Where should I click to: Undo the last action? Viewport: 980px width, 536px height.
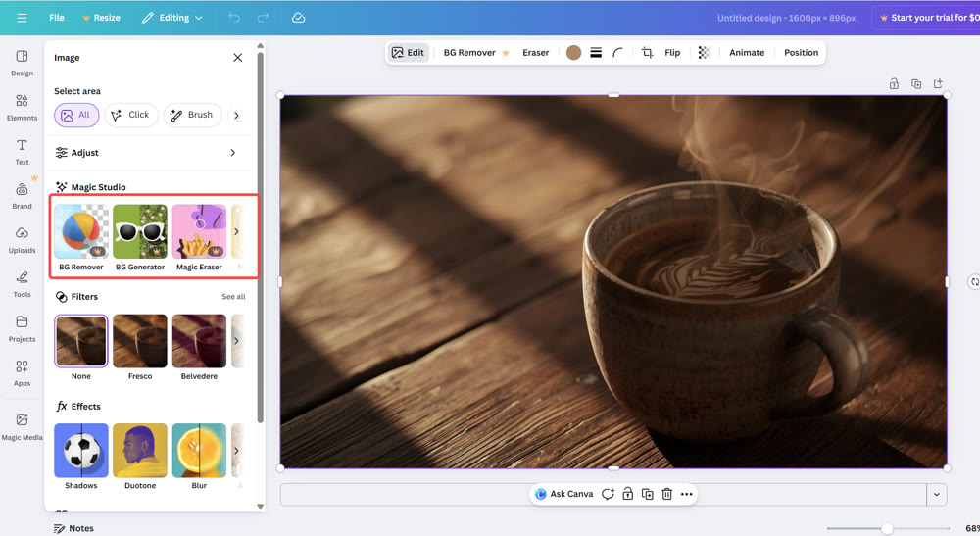tap(234, 18)
